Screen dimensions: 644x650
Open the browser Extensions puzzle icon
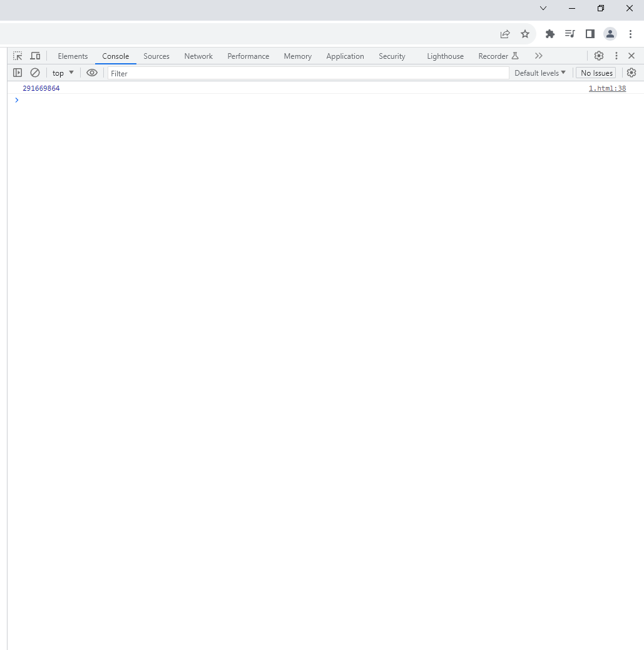550,34
